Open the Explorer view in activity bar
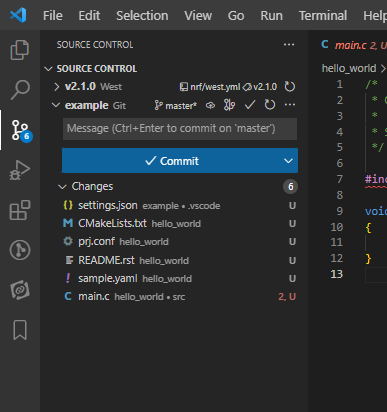 point(20,50)
